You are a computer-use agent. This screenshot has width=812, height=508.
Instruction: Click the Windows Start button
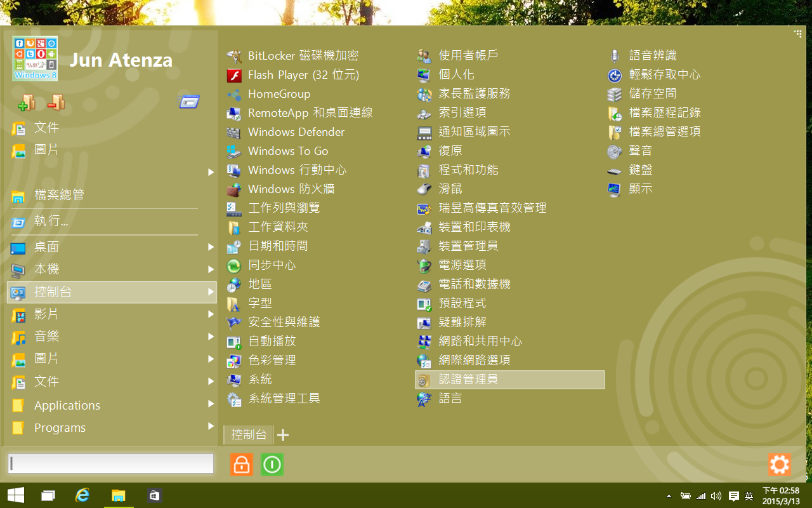[15, 496]
